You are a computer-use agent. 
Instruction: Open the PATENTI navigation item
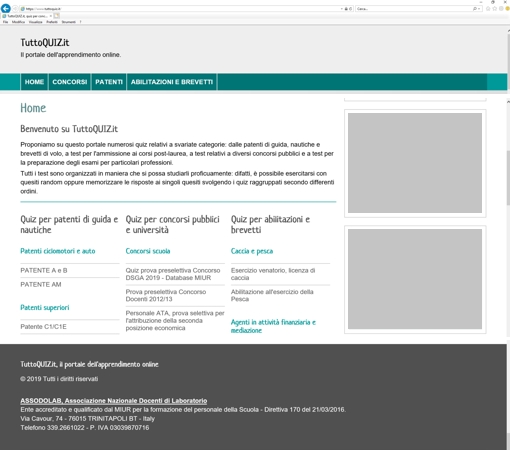click(x=109, y=82)
